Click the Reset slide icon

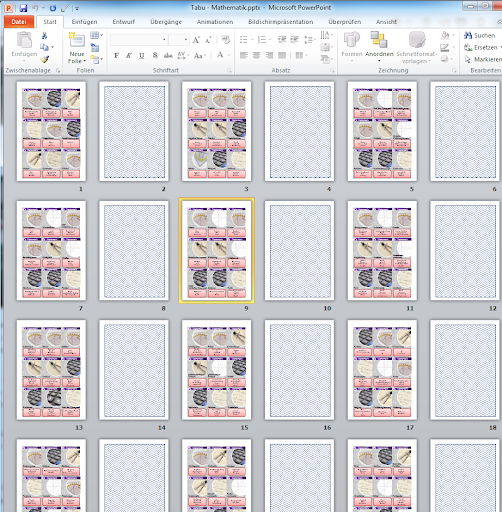pos(95,48)
